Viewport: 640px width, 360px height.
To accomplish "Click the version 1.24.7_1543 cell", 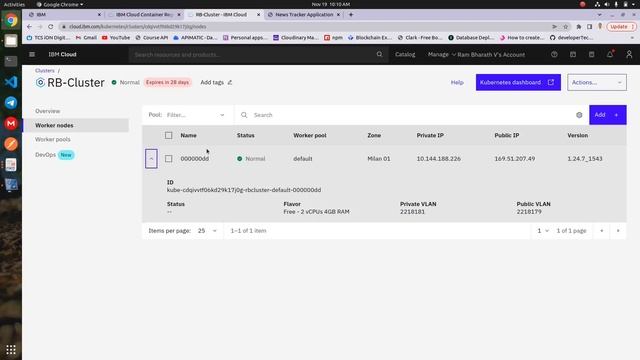I will 584,158.
